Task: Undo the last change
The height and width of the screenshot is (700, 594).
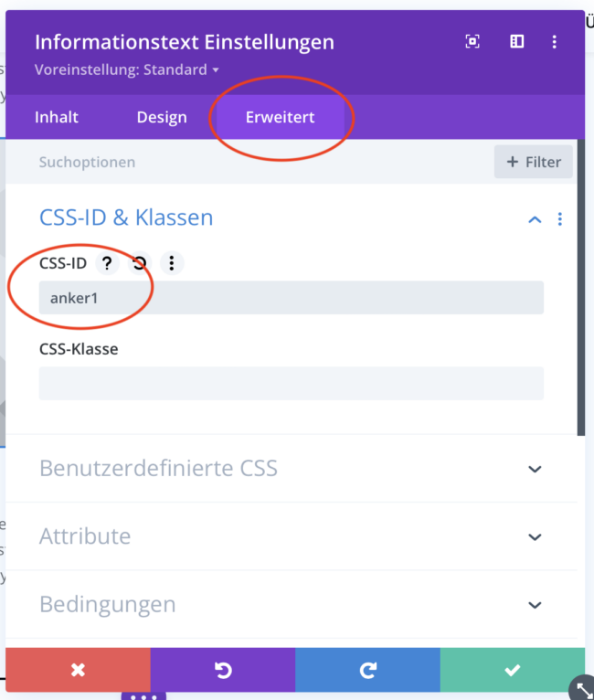Action: pos(223,671)
